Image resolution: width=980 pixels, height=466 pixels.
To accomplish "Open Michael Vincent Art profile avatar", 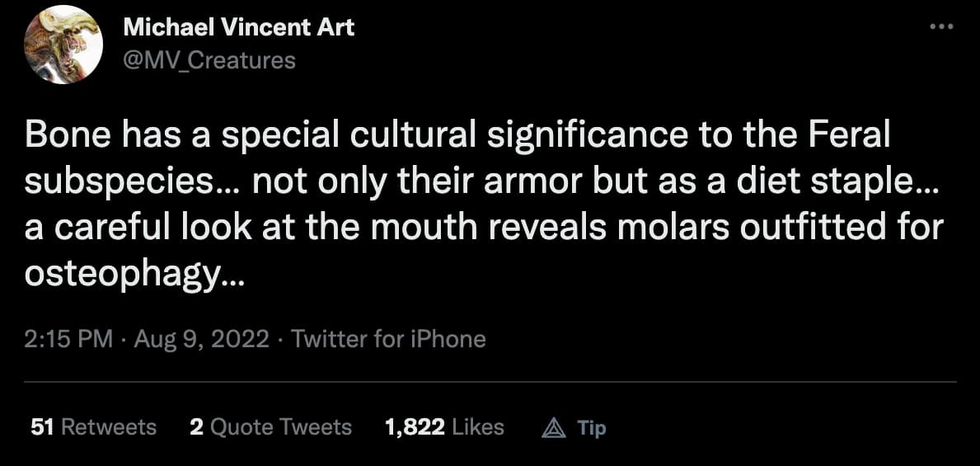I will click(x=63, y=45).
